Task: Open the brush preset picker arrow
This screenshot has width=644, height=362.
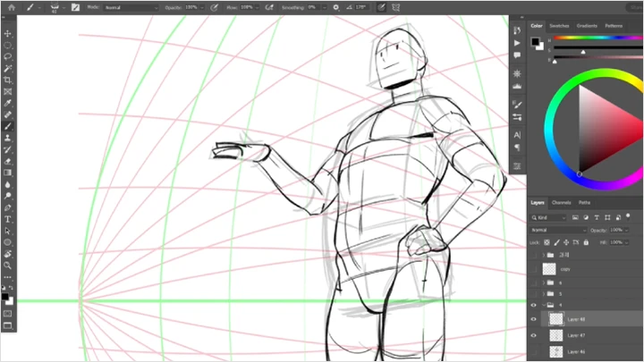Action: pos(64,7)
